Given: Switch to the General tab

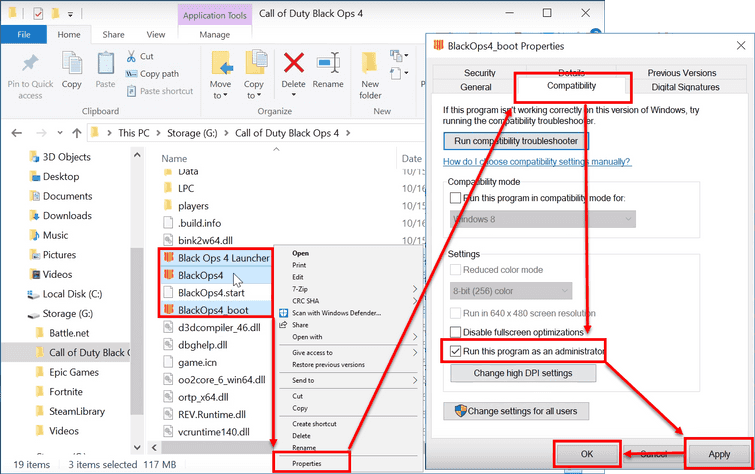Looking at the screenshot, I should pyautogui.click(x=476, y=87).
